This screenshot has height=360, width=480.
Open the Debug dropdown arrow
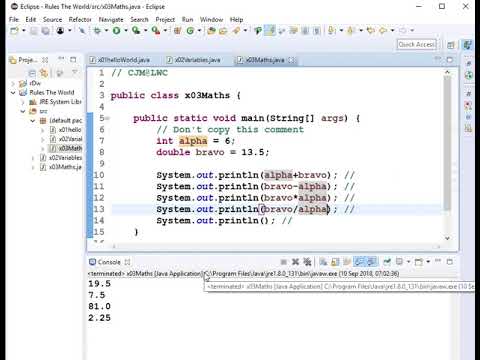point(106,31)
